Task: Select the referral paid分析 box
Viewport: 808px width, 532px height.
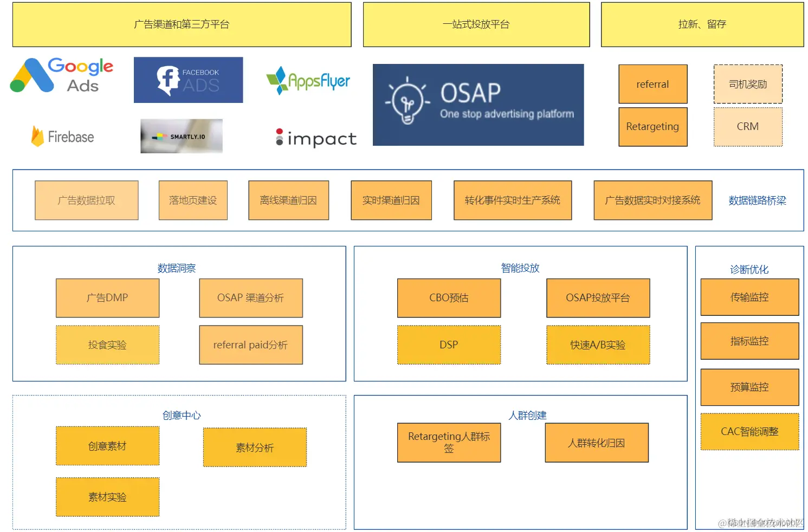Action: click(251, 345)
